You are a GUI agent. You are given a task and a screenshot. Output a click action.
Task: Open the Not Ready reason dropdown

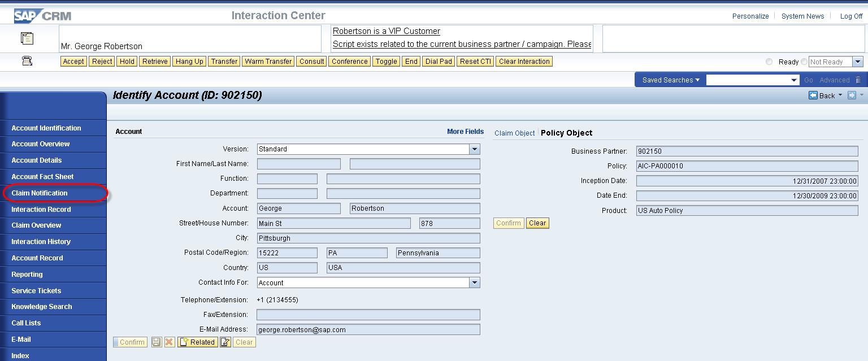pyautogui.click(x=858, y=62)
